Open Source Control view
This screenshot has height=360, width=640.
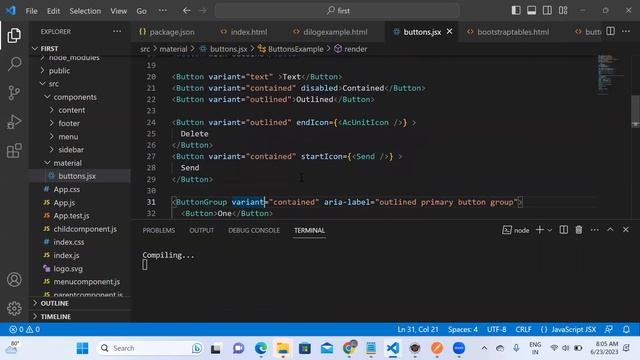[x=14, y=93]
